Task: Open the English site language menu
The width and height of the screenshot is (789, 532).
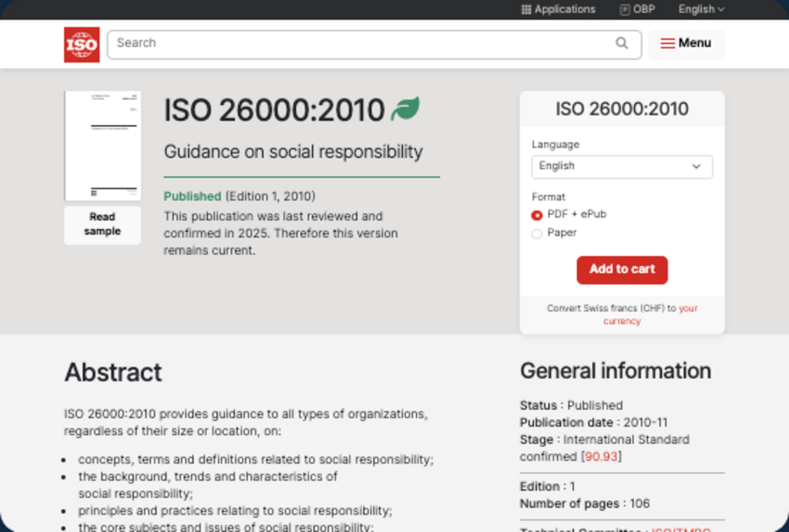Action: tap(701, 10)
